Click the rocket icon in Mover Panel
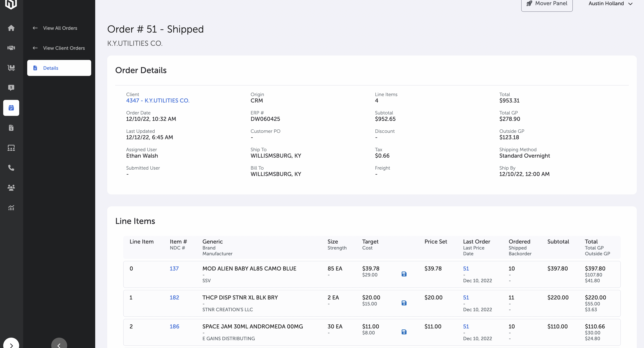Image resolution: width=644 pixels, height=348 pixels. 529,3
